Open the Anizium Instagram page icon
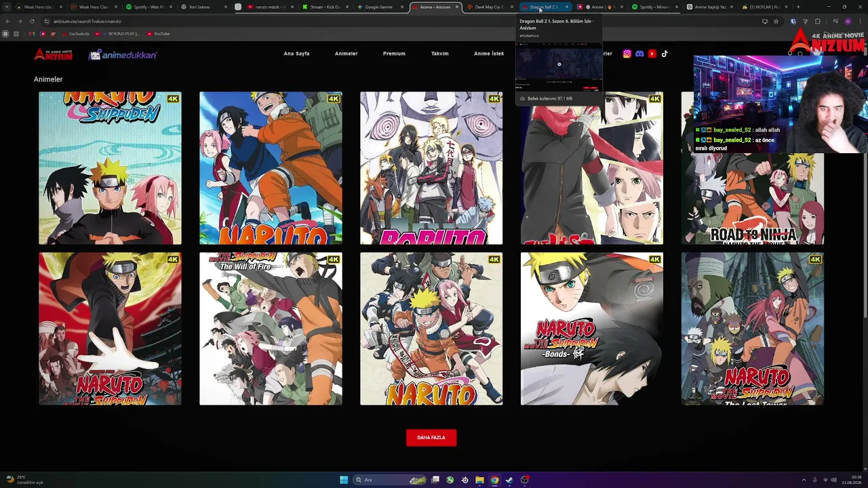 click(627, 54)
